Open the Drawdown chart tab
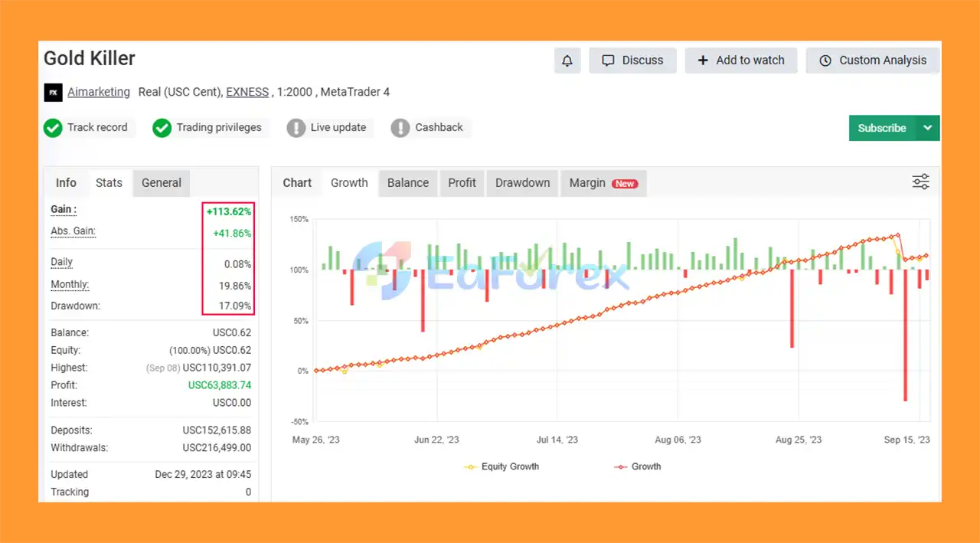Screen dimensions: 980x543 [x=522, y=183]
